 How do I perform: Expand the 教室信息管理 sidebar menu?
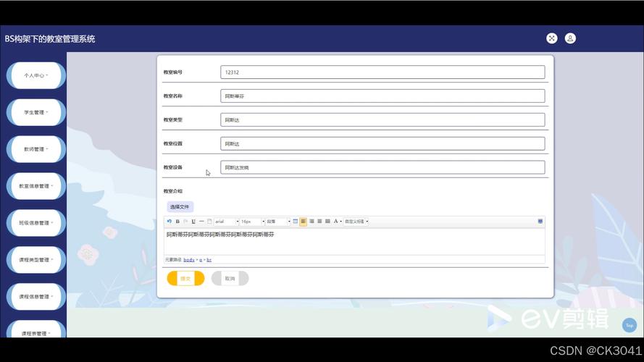[36, 186]
